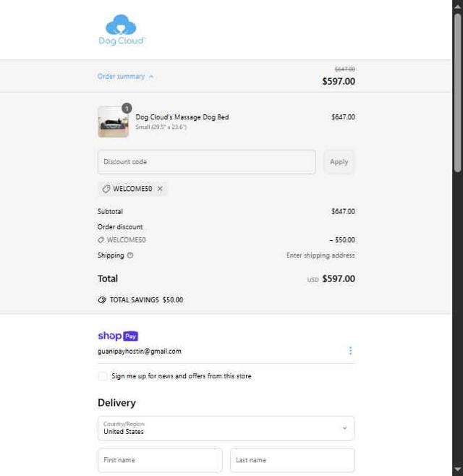
Task: Click the Subtotal label
Action: (x=110, y=211)
